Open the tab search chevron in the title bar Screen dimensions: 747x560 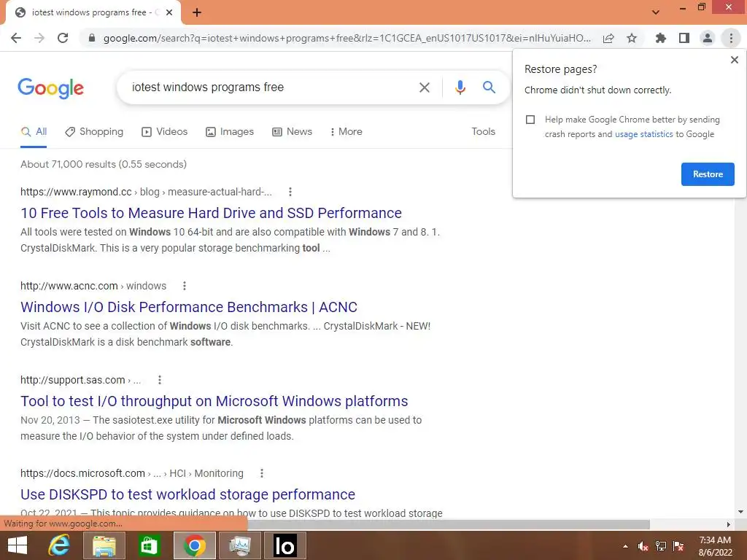[x=656, y=12]
